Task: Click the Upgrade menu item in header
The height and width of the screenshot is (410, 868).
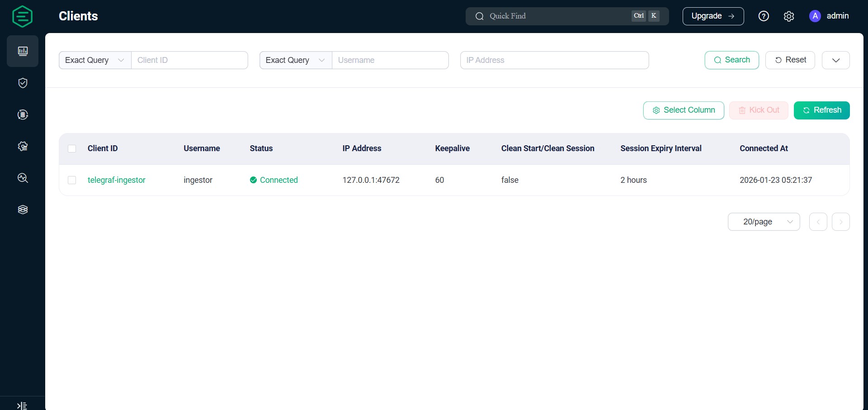Action: click(713, 16)
